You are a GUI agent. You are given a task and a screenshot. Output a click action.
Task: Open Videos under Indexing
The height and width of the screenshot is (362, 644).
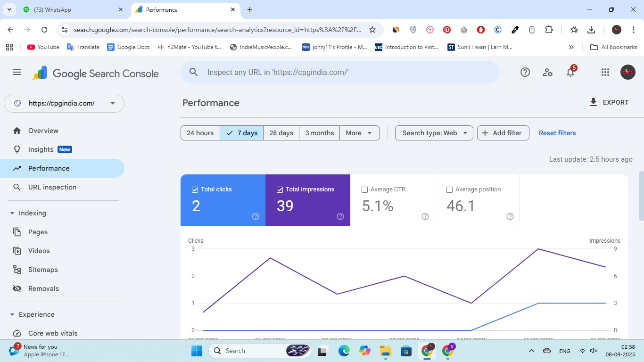coord(62,251)
